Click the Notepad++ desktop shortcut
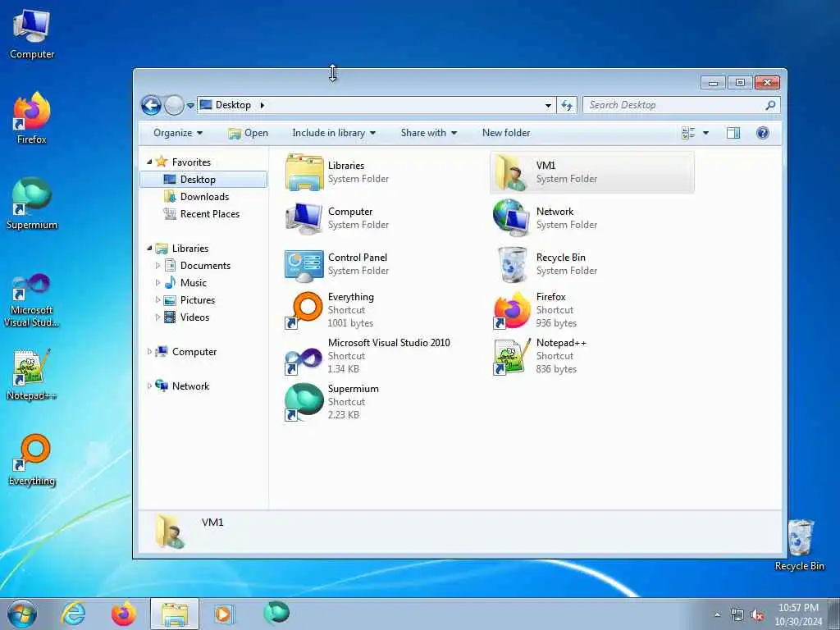The height and width of the screenshot is (630, 840). point(32,375)
